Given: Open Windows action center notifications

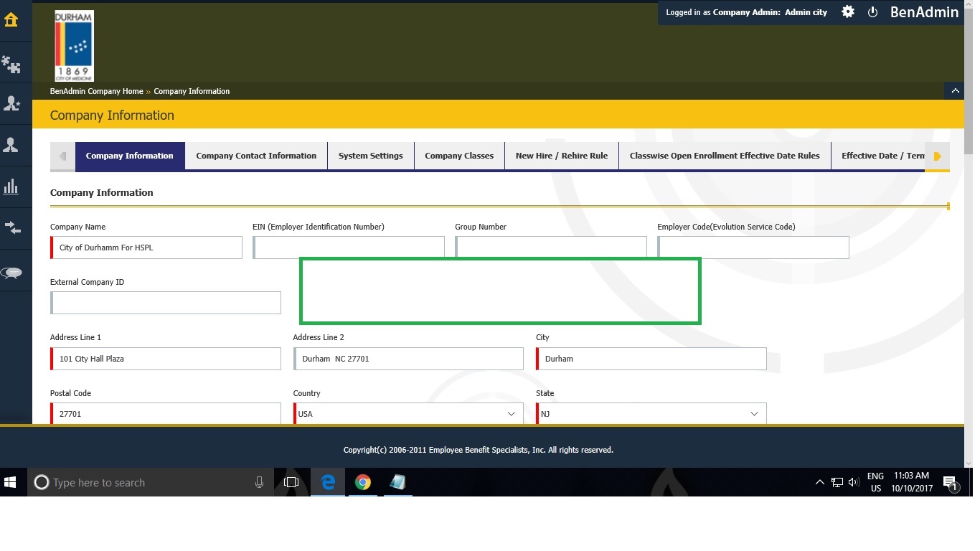Looking at the screenshot, I should pos(950,483).
